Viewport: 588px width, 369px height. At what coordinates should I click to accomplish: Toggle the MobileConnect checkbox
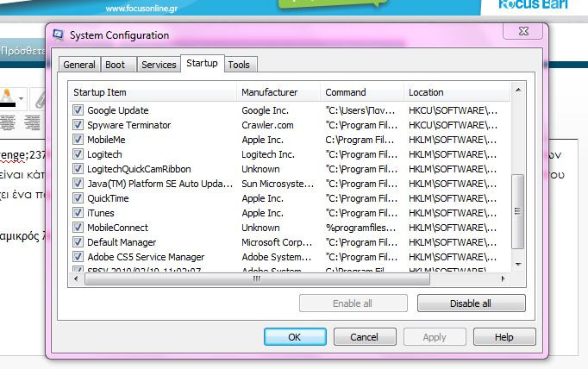78,227
